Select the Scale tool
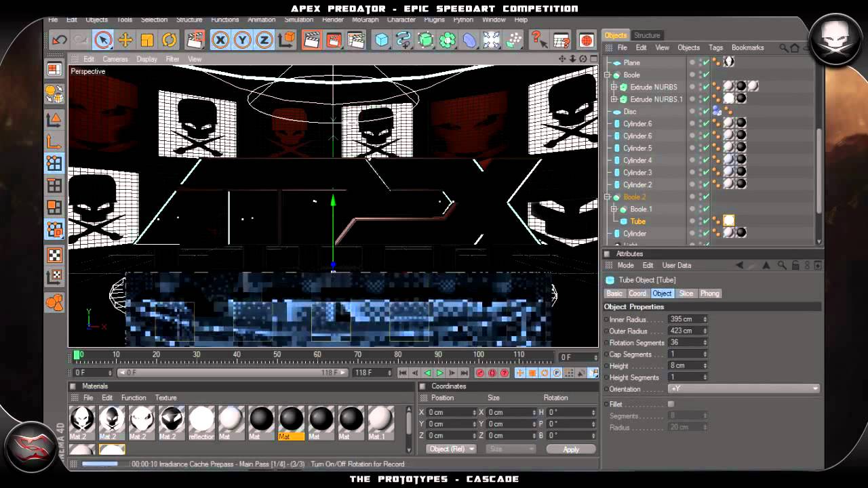The width and height of the screenshot is (868, 488). (147, 40)
